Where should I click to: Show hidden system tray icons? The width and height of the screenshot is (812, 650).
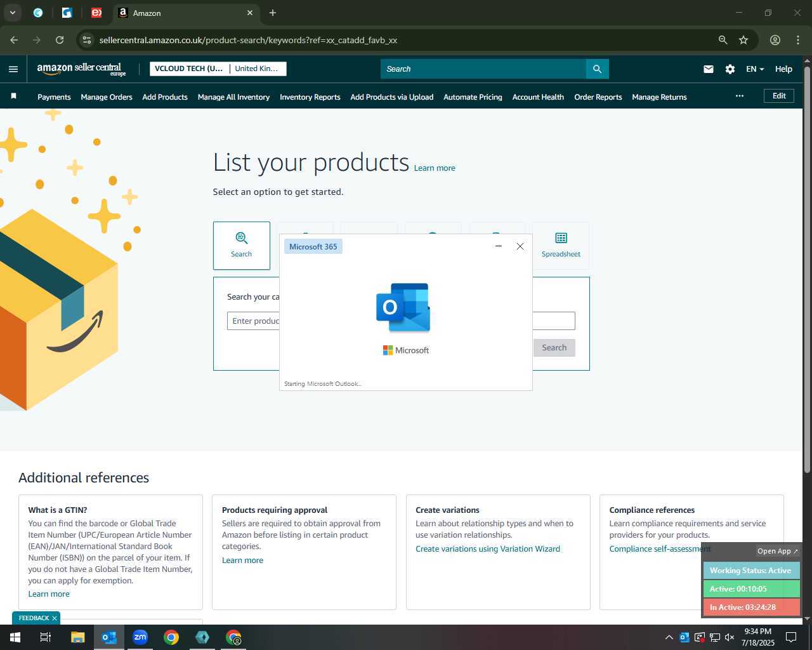point(669,637)
